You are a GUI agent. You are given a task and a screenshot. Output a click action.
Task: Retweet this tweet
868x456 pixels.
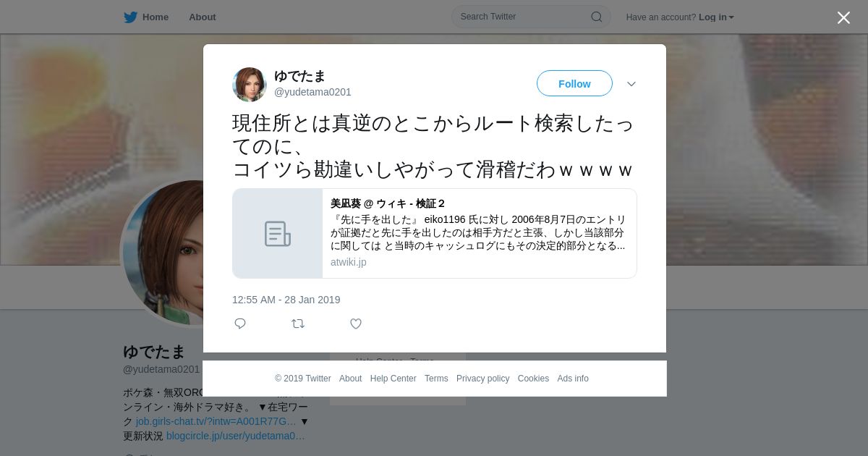298,324
